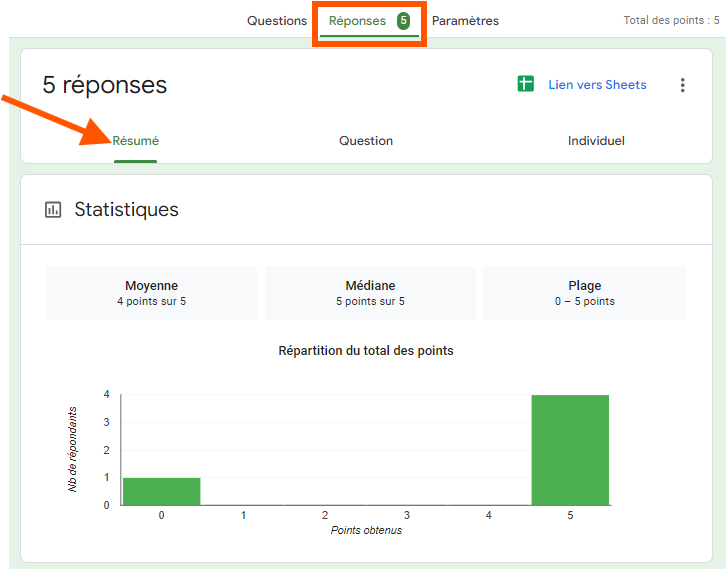Screen dimensions: 726x569
Task: Click the Moyenne statistics card
Action: 151,293
